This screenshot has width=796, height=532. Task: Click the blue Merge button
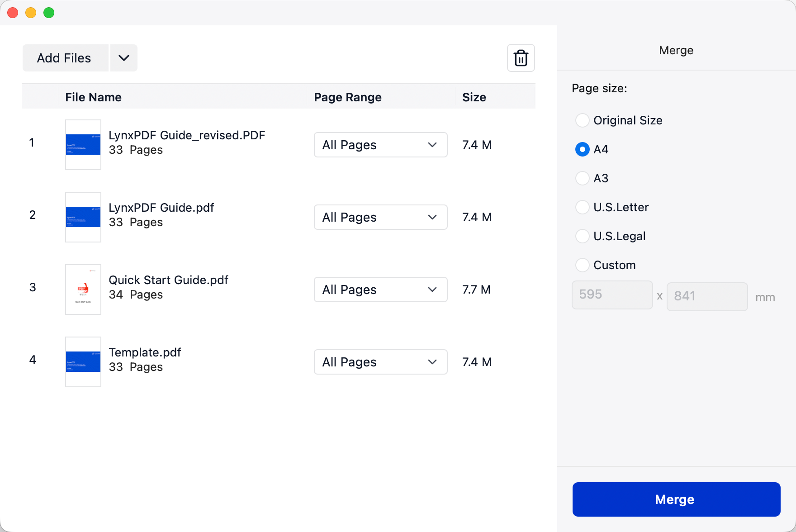pos(676,499)
